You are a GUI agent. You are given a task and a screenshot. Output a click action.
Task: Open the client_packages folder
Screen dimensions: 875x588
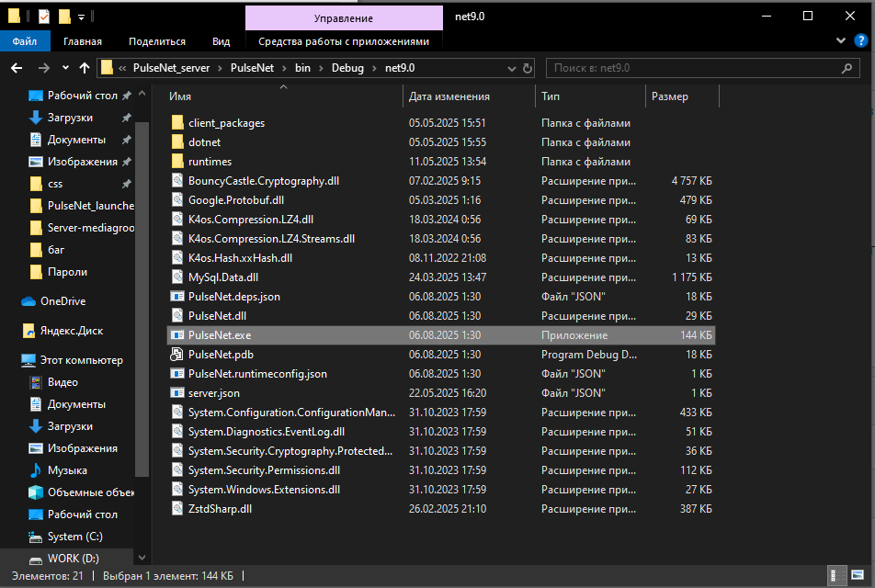click(226, 122)
